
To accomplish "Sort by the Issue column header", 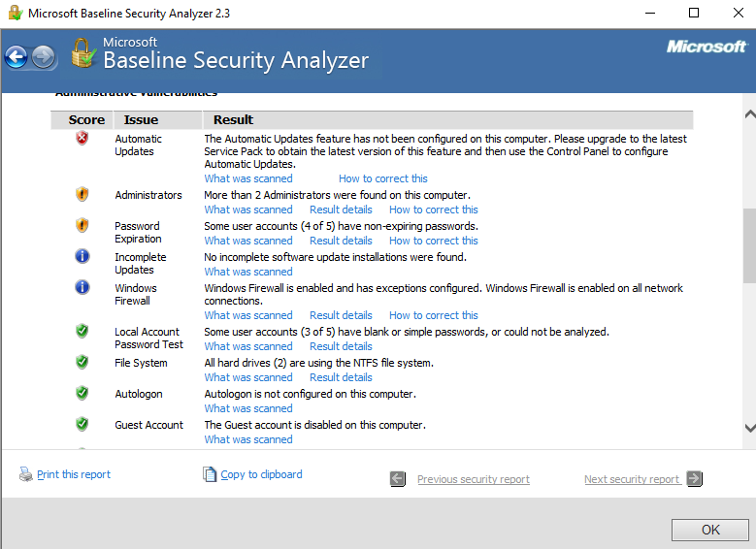I will pyautogui.click(x=157, y=120).
